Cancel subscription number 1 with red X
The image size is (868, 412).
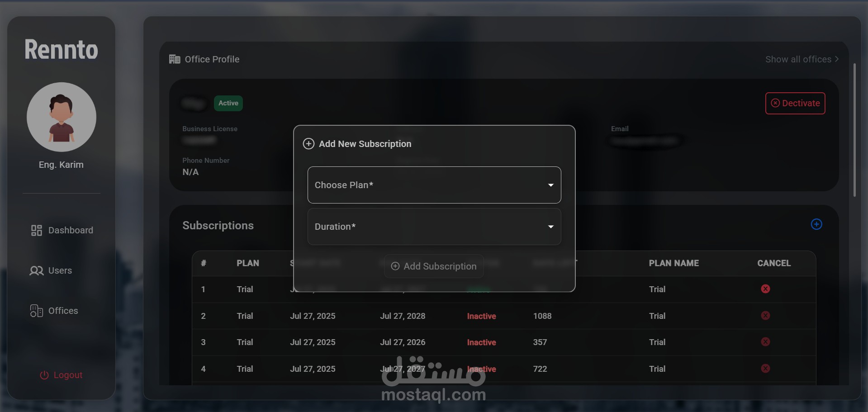[765, 289]
